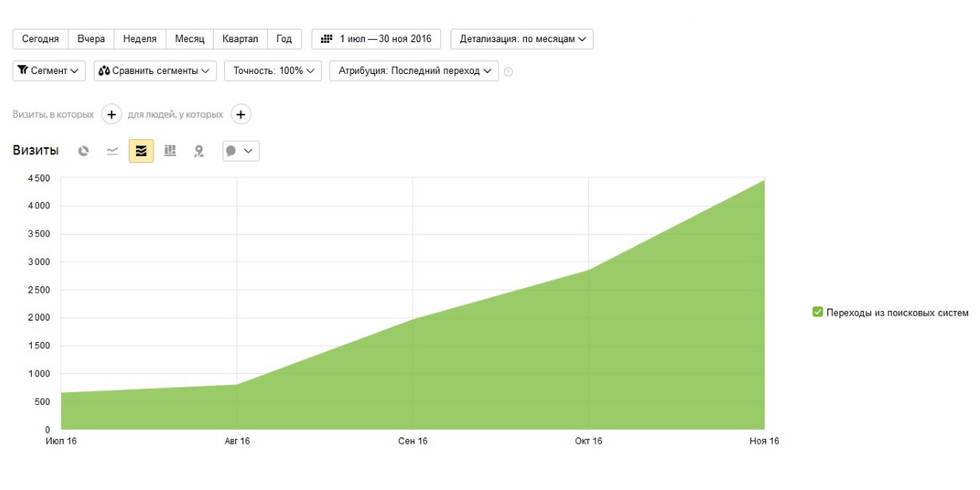This screenshot has width=980, height=490.
Task: Add a condition for людей, у которых
Action: tap(241, 115)
